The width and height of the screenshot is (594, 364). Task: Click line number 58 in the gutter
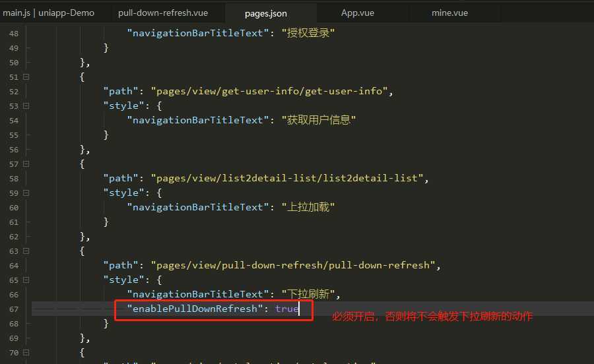[14, 179]
